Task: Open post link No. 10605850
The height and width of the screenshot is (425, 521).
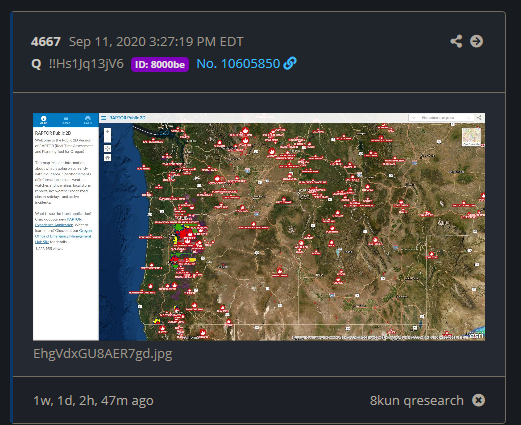Action: click(x=238, y=64)
